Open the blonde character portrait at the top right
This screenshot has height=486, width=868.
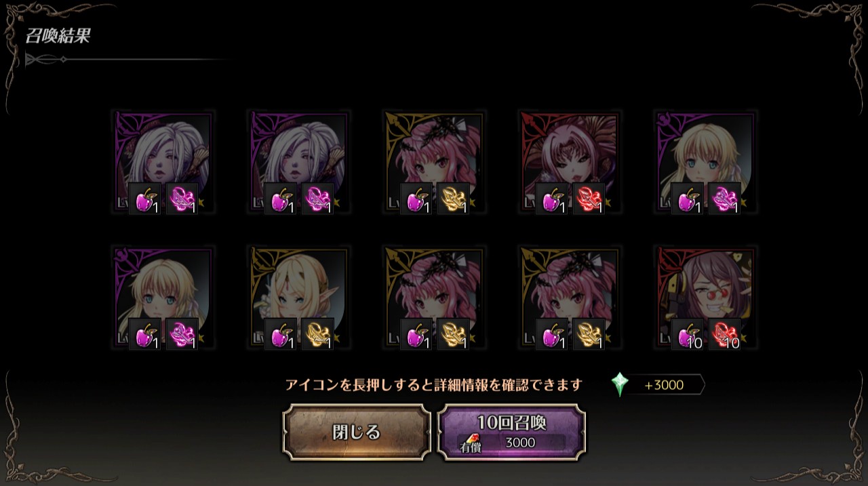(705, 162)
